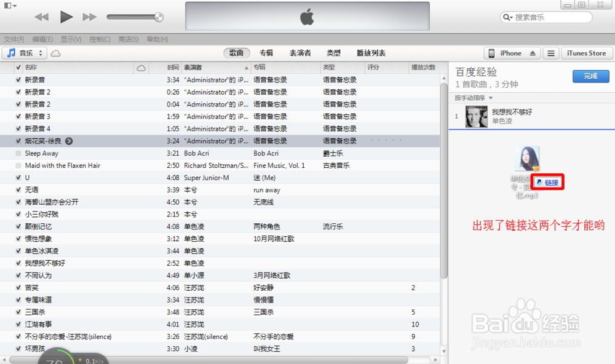Open the 音乐 library dropdown selector

point(25,53)
